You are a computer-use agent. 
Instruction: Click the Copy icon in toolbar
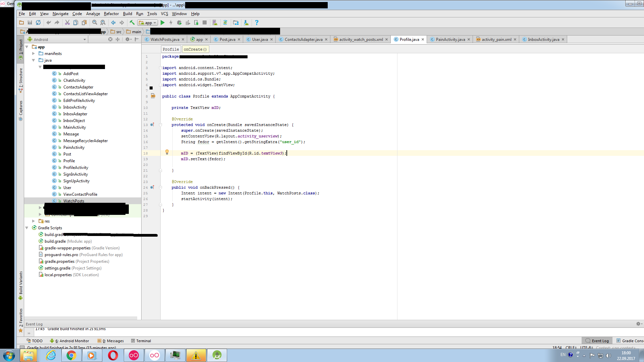pos(76,22)
